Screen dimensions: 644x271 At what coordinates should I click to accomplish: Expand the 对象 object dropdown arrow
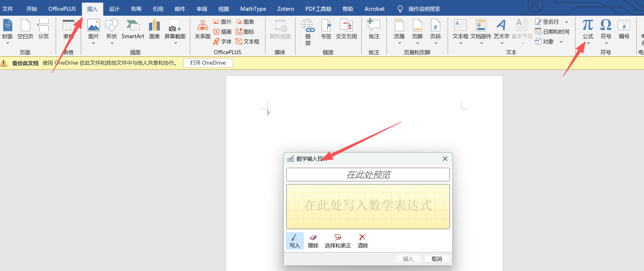(x=561, y=42)
